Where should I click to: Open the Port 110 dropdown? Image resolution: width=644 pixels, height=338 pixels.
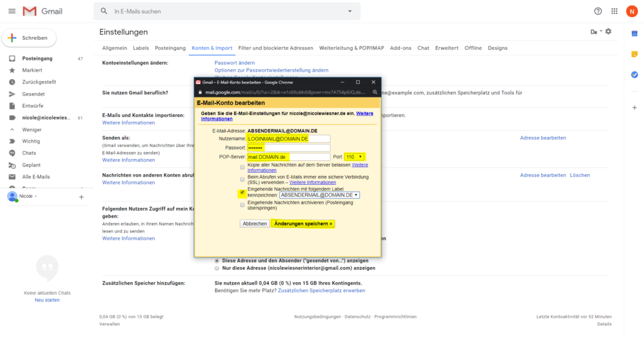tap(355, 156)
